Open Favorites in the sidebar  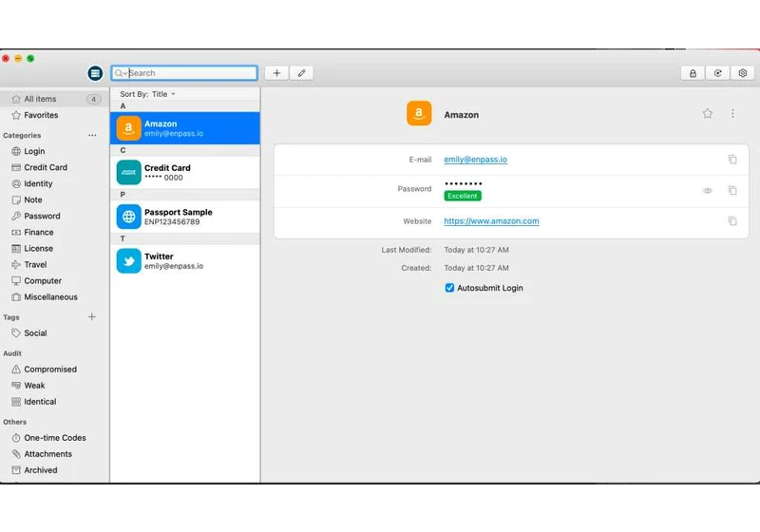pyautogui.click(x=54, y=115)
